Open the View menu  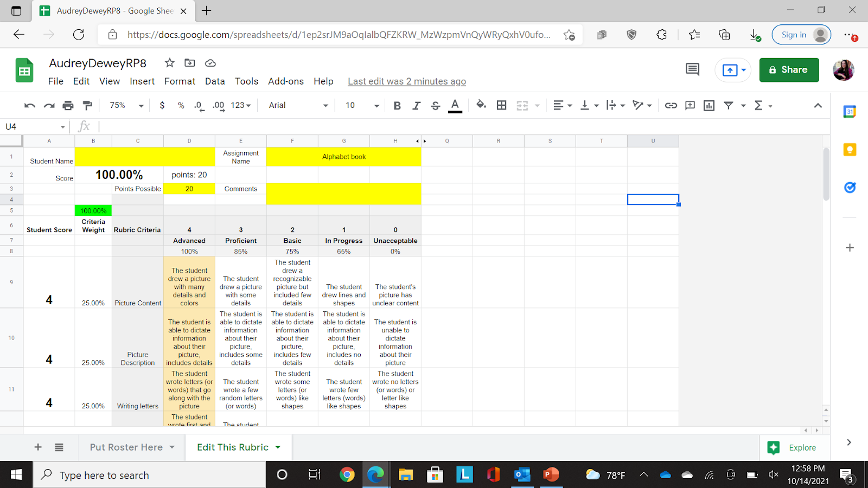110,81
